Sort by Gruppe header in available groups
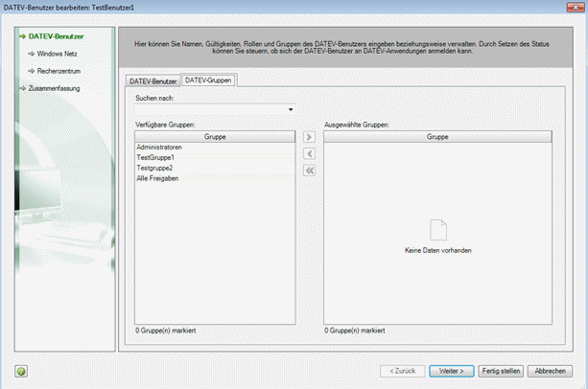This screenshot has width=588, height=389. pyautogui.click(x=215, y=137)
